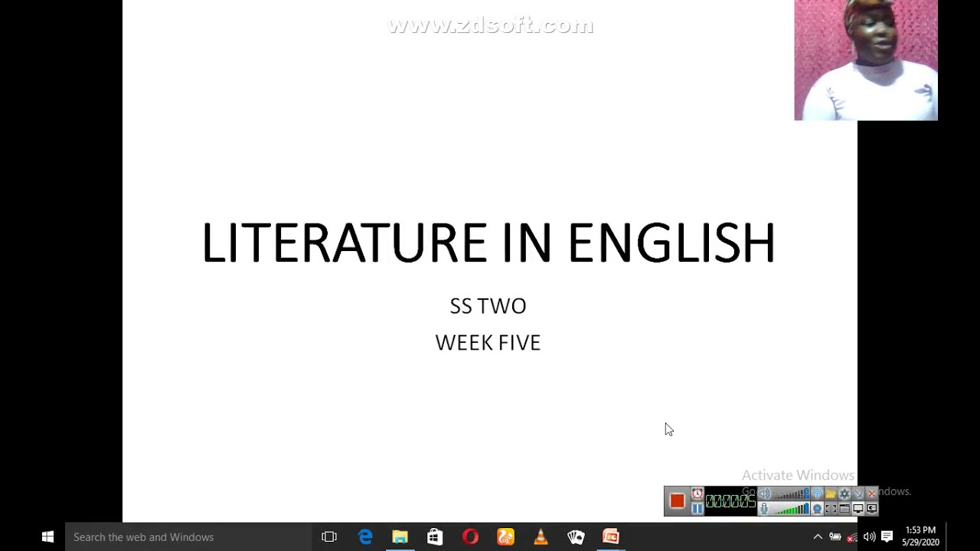Click the SS TWO subtitle text

488,306
